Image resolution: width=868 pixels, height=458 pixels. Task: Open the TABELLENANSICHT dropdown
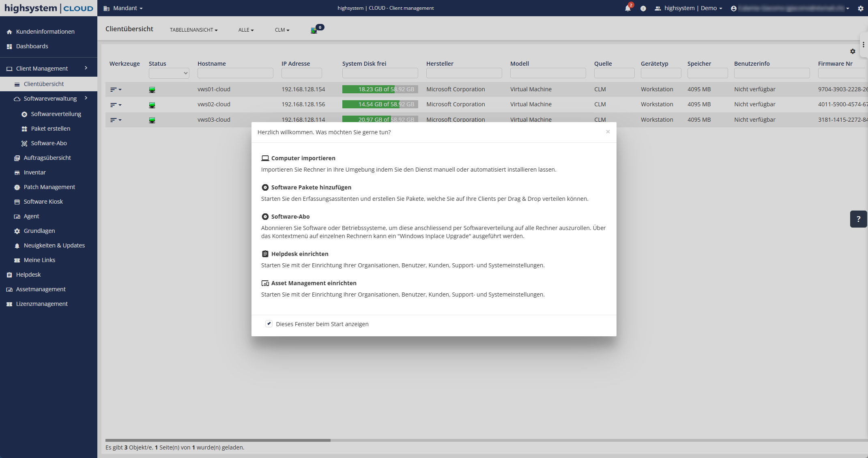[x=193, y=30]
